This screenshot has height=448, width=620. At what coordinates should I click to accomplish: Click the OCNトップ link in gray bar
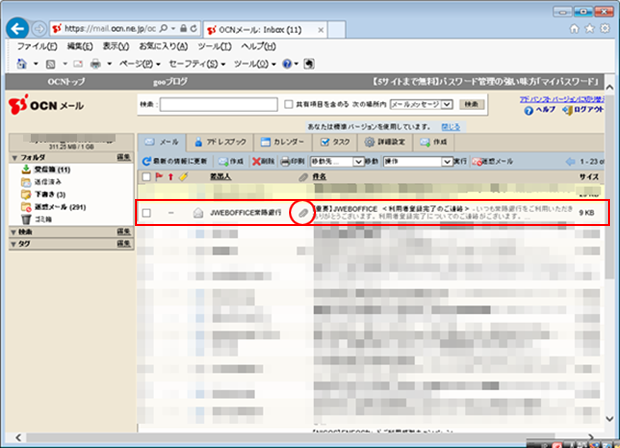(x=66, y=81)
